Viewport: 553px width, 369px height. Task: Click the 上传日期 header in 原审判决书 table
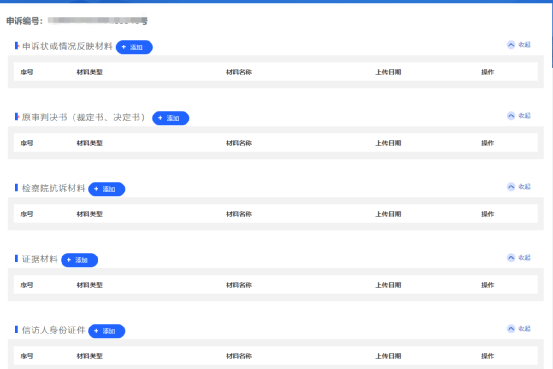point(388,143)
